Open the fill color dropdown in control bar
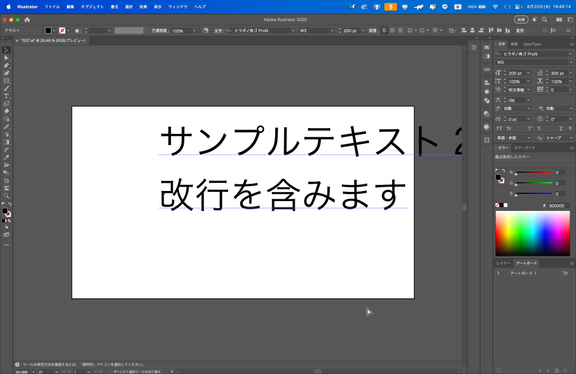The image size is (576, 374). pos(54,30)
